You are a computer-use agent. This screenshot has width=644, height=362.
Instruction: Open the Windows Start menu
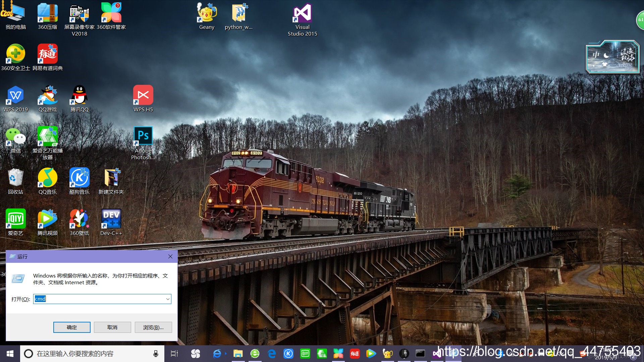click(x=10, y=354)
